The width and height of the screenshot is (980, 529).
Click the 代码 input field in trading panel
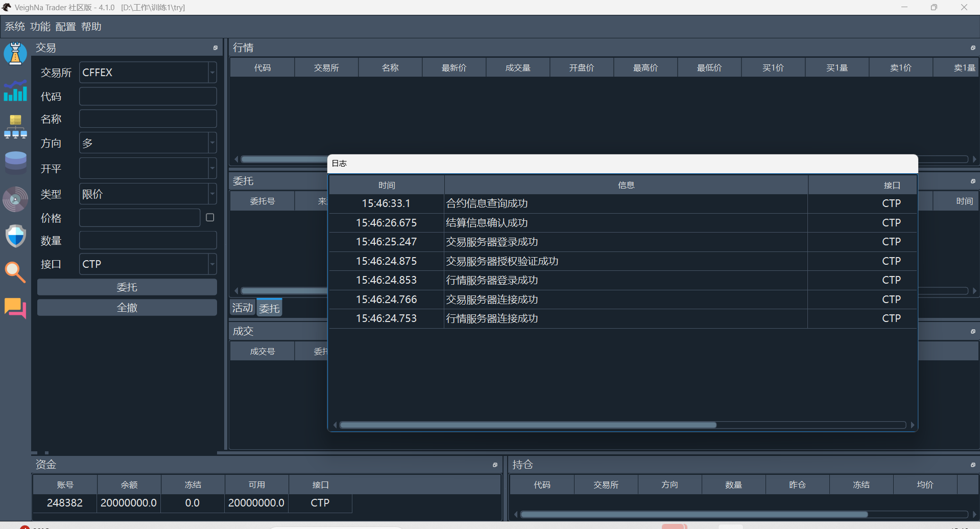coord(148,97)
